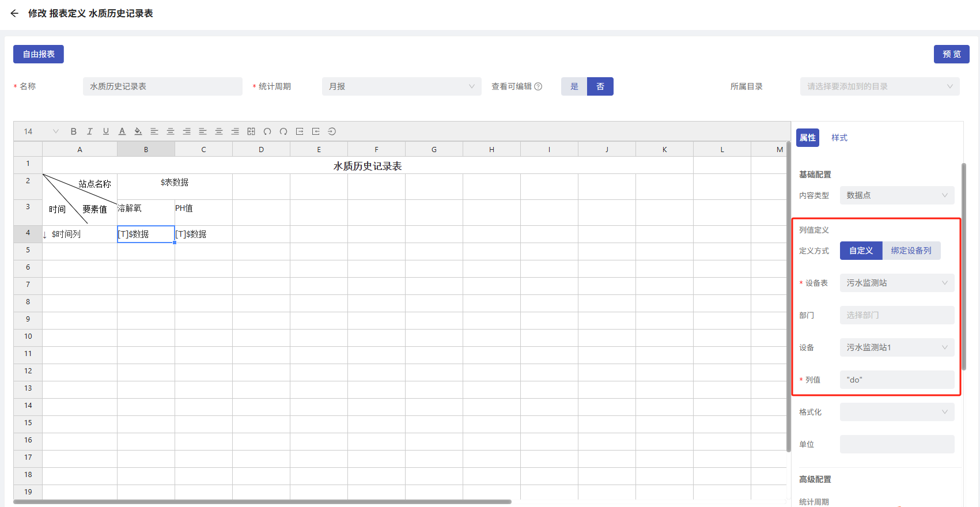Image resolution: width=980 pixels, height=507 pixels.
Task: Open the 所属目录 directory dropdown
Action: click(x=880, y=86)
